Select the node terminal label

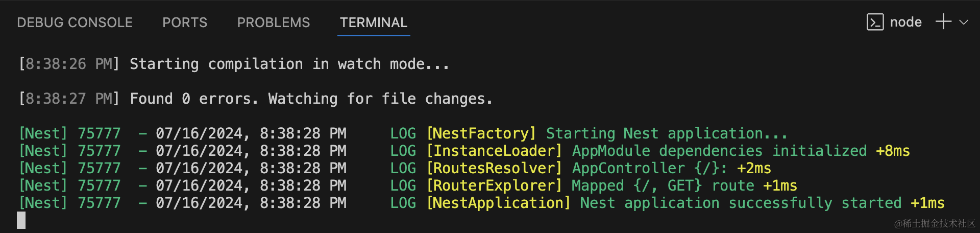tap(905, 22)
